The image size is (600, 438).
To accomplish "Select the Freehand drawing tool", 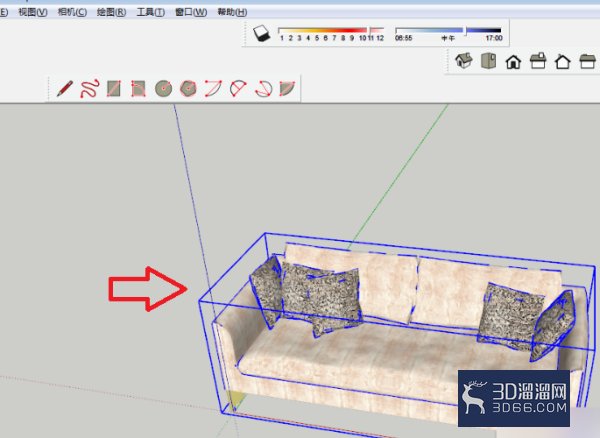I will pos(90,88).
